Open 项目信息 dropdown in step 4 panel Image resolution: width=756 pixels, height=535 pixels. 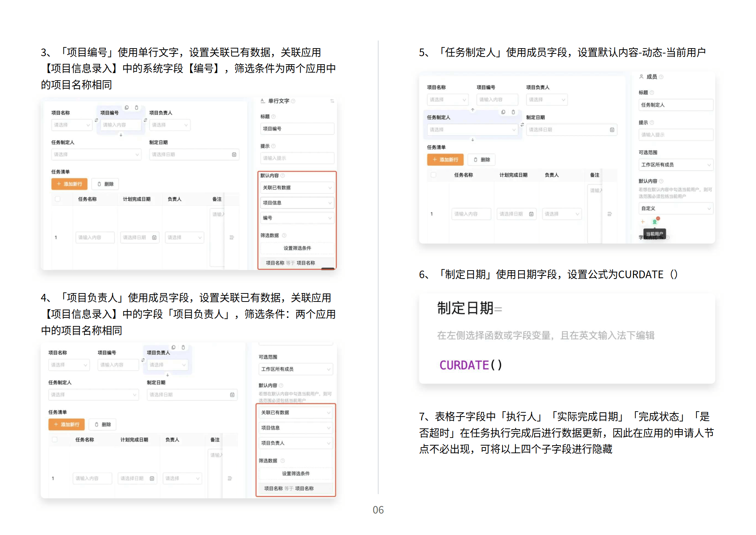tap(296, 428)
